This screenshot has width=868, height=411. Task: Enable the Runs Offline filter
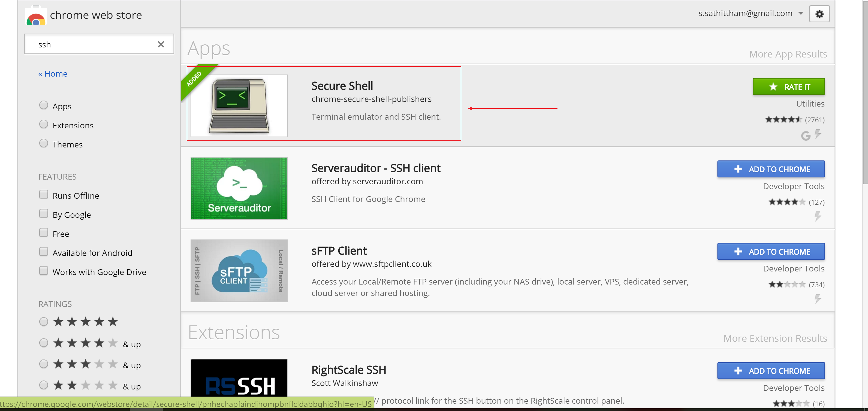[x=44, y=194]
